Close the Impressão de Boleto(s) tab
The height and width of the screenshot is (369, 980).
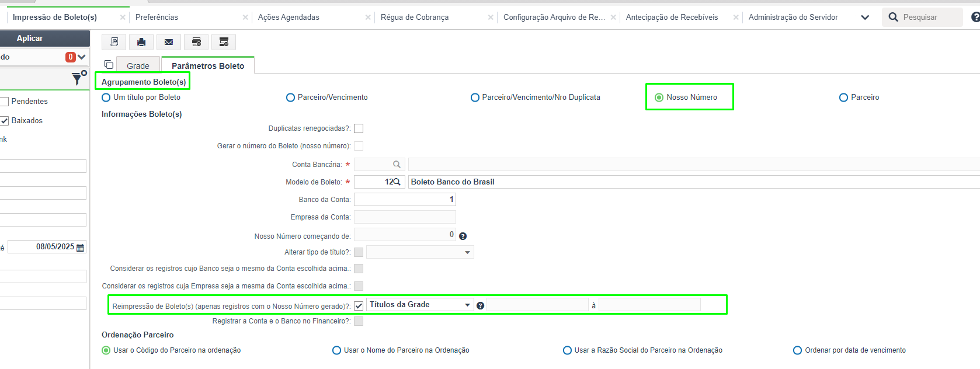pyautogui.click(x=123, y=18)
